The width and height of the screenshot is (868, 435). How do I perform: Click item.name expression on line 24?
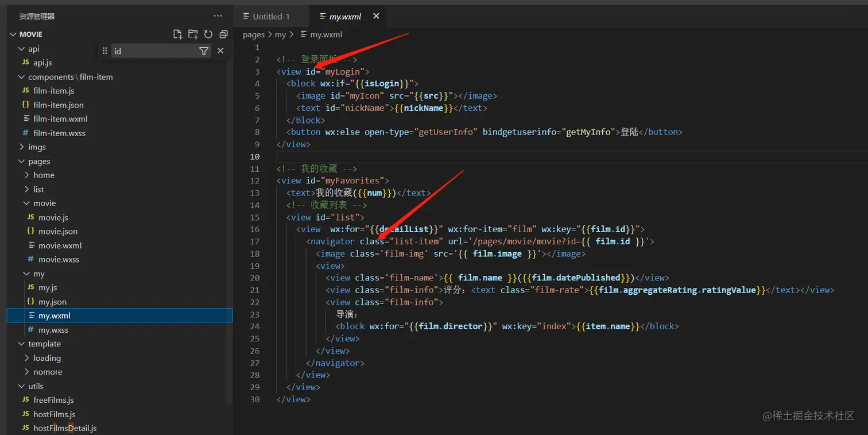pos(609,326)
